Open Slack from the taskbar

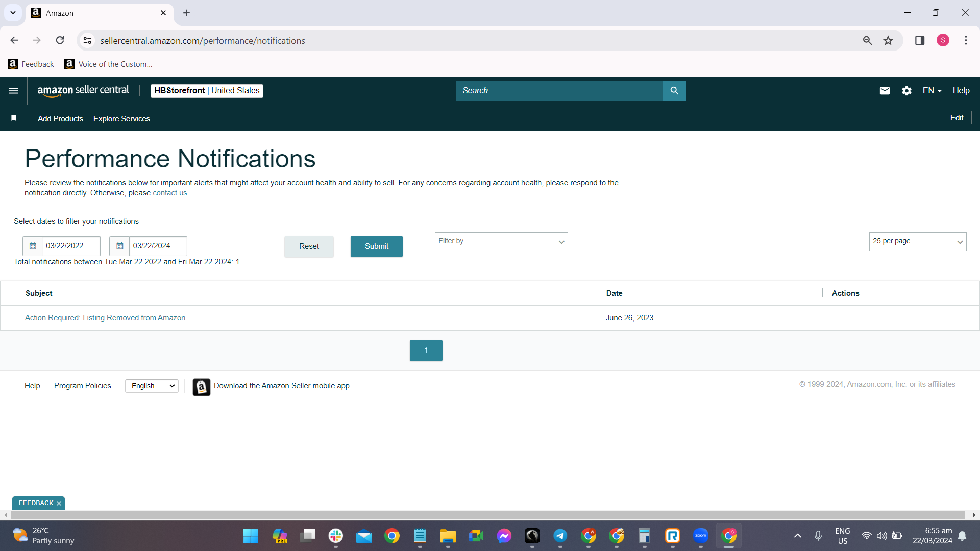coord(336,536)
